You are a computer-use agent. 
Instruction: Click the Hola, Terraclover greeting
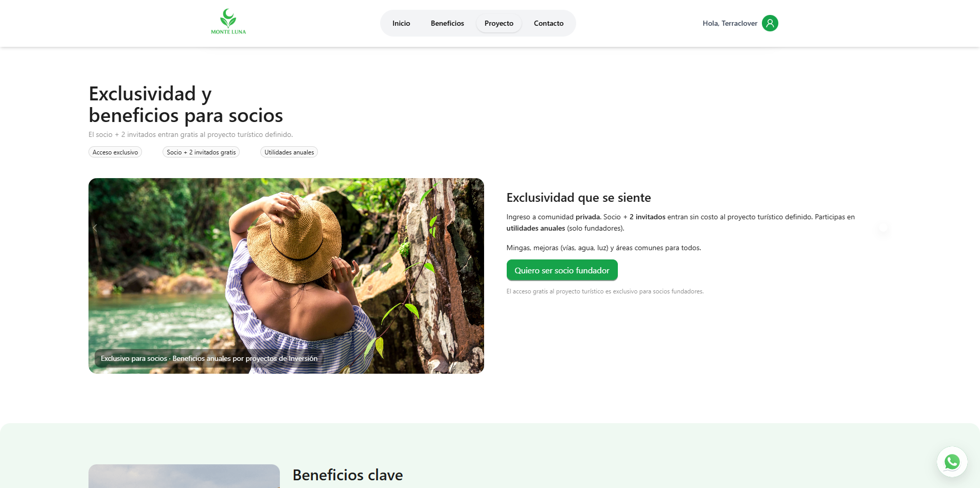point(730,23)
